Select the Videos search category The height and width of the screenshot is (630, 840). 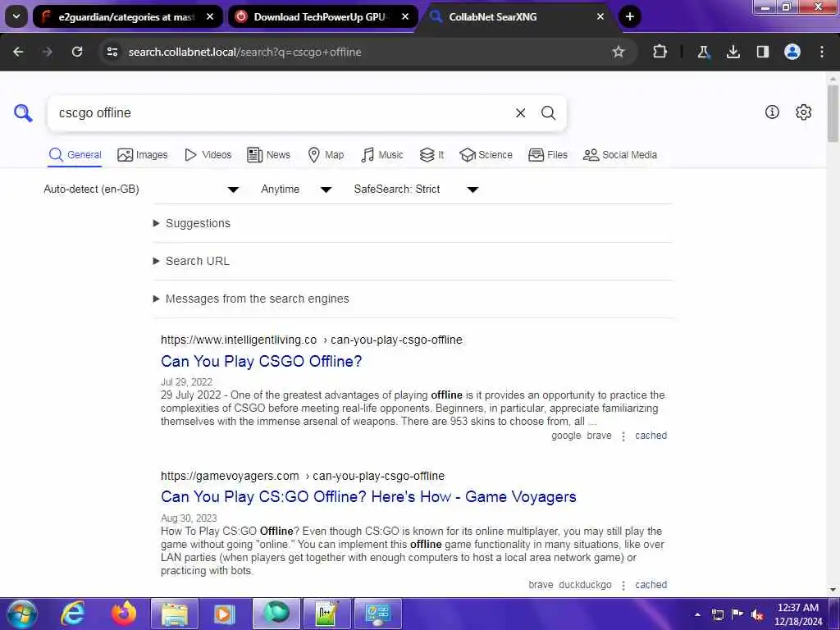pos(208,155)
